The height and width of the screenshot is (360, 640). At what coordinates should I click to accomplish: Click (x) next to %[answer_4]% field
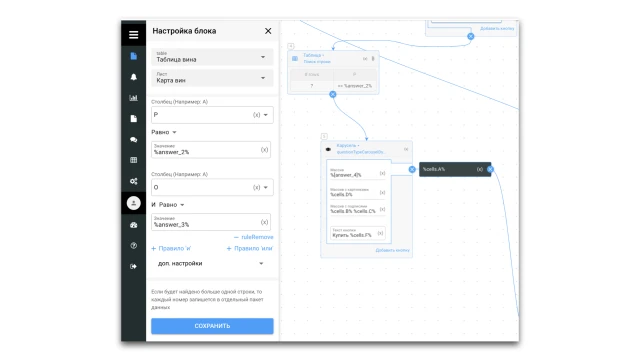pos(382,173)
